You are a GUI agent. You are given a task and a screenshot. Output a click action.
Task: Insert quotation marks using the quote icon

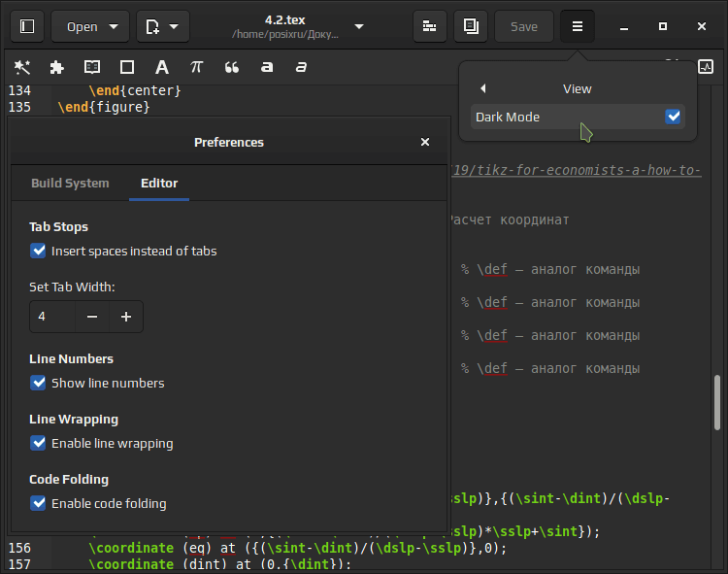[231, 67]
